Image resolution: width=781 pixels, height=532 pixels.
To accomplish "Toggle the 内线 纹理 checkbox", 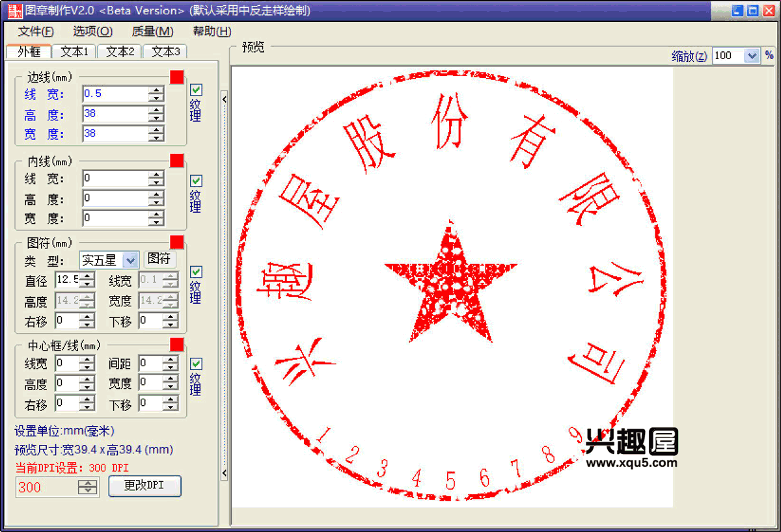I will (196, 181).
